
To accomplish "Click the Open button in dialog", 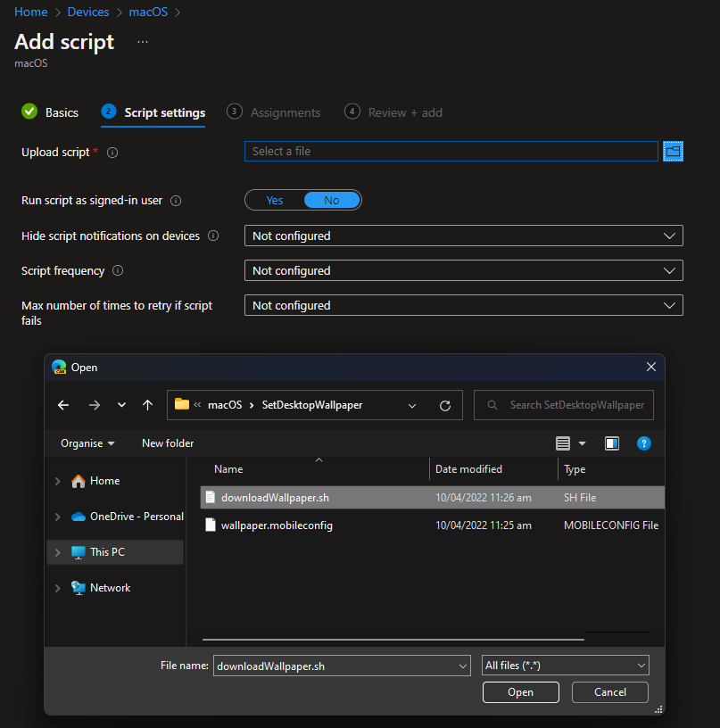I will tap(521, 691).
